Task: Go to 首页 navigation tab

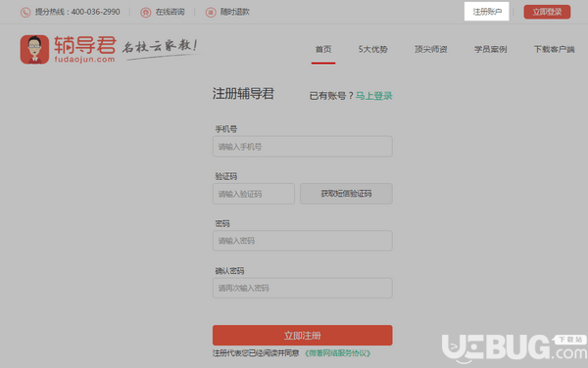Action: coord(323,49)
